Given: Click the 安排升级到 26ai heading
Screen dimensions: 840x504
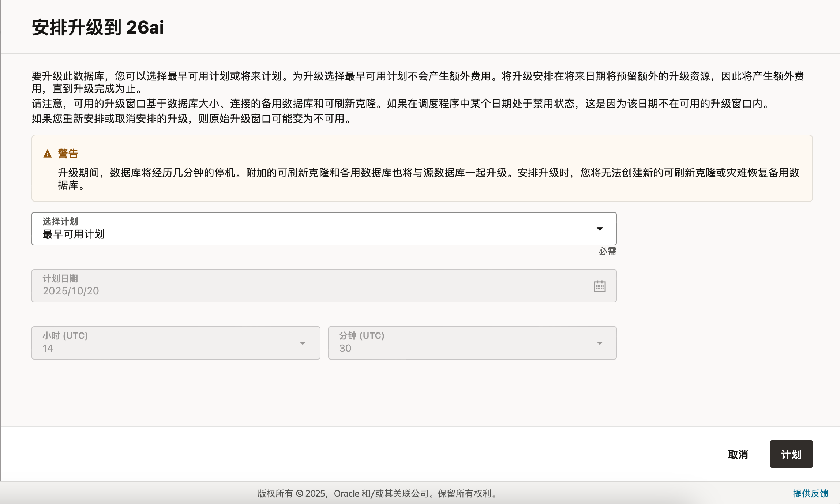Looking at the screenshot, I should click(98, 27).
